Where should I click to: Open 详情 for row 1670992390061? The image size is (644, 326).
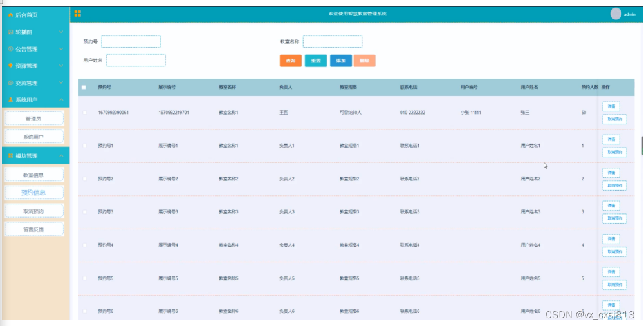click(611, 106)
